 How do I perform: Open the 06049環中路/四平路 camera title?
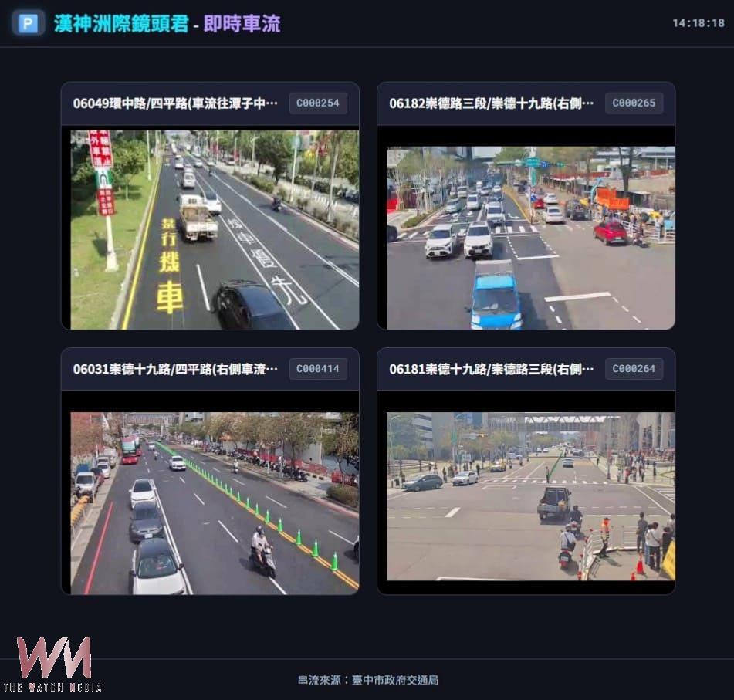tap(175, 103)
